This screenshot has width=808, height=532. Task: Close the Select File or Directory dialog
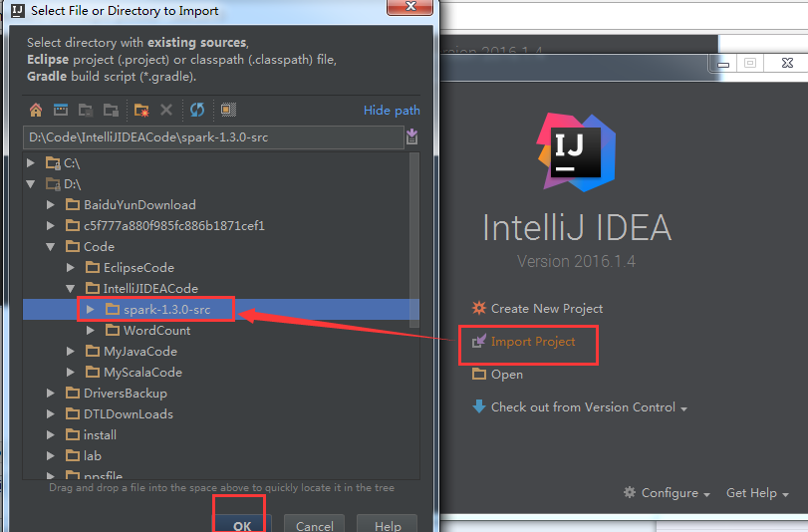tap(410, 7)
